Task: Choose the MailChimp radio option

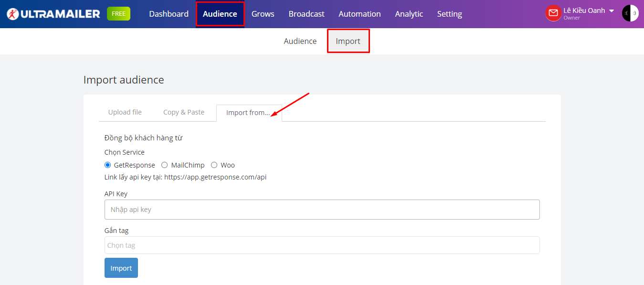Action: [164, 165]
